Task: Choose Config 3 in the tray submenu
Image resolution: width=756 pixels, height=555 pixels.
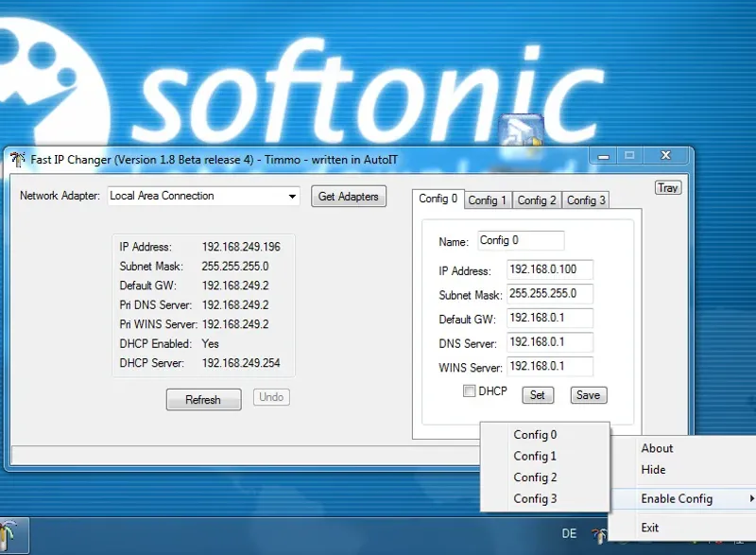Action: 545,498
